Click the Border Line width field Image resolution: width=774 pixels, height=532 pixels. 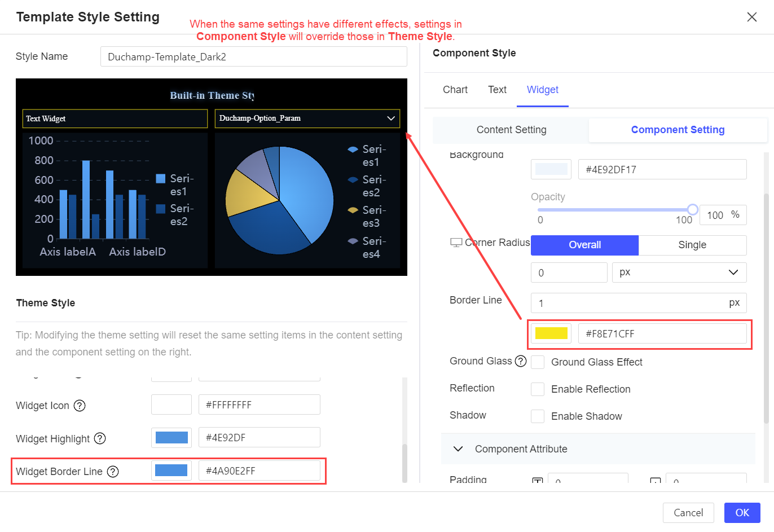pyautogui.click(x=639, y=303)
